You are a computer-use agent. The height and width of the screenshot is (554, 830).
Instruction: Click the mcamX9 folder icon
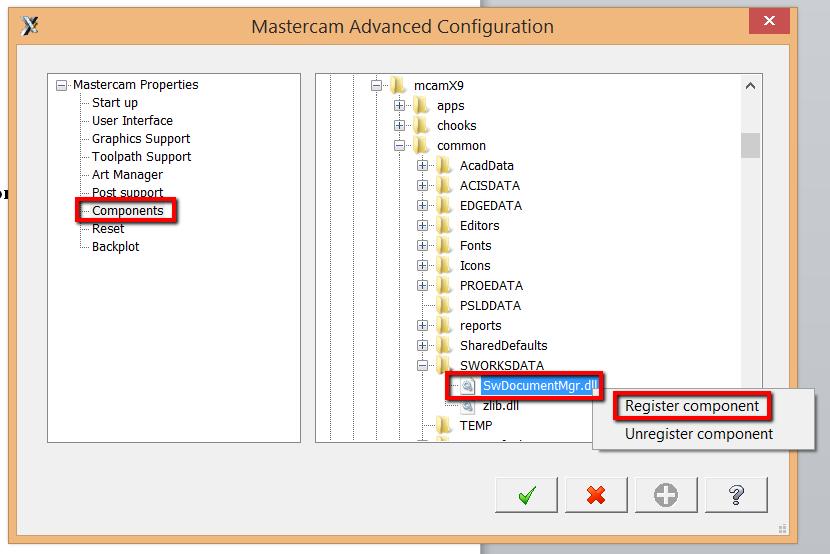point(398,85)
